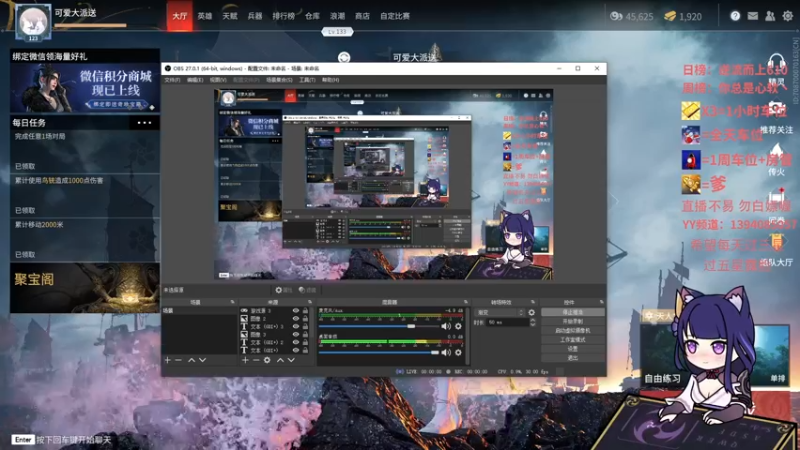
Task: Click the 退出 exit button in OBS controls
Action: click(x=572, y=358)
